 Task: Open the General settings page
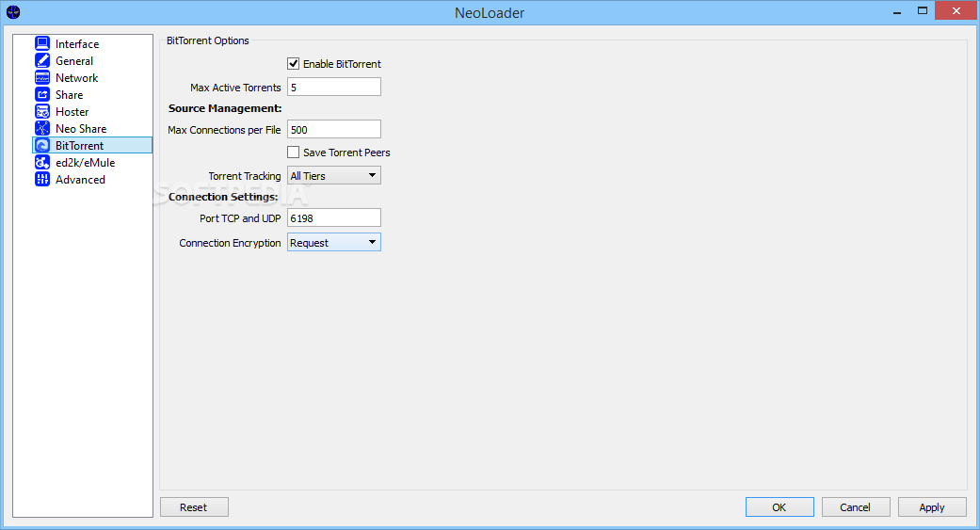pyautogui.click(x=74, y=60)
